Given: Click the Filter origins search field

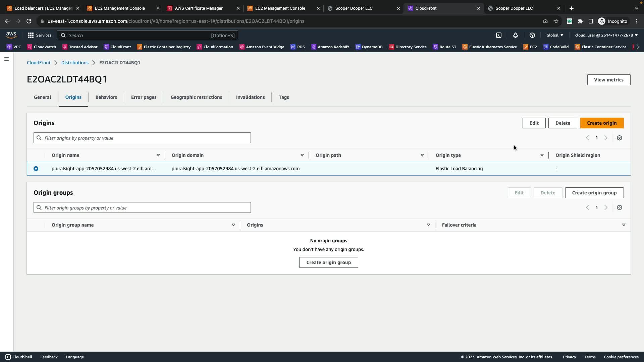Looking at the screenshot, I should (x=142, y=138).
